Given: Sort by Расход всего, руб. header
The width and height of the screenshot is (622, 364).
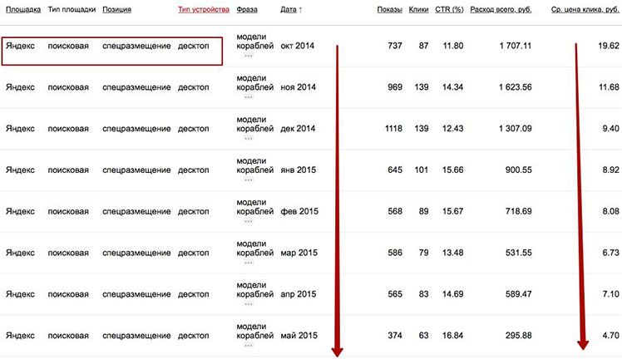Looking at the screenshot, I should pos(501,9).
